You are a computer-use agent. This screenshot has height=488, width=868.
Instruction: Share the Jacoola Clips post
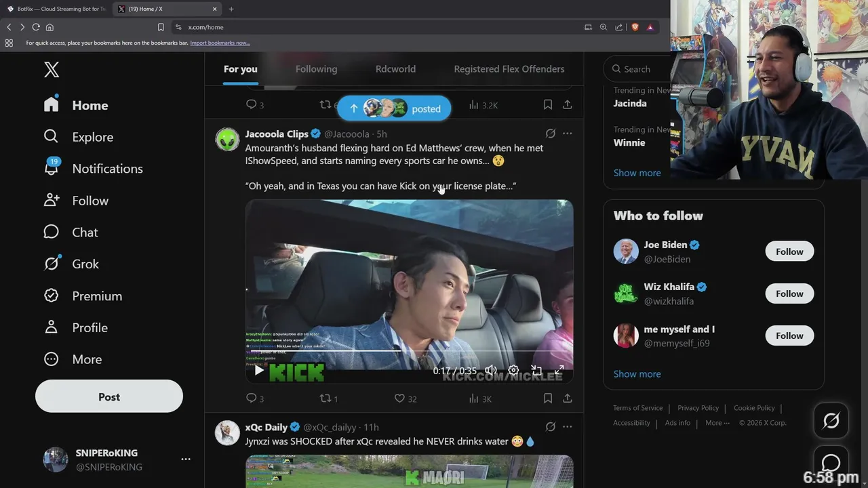568,399
